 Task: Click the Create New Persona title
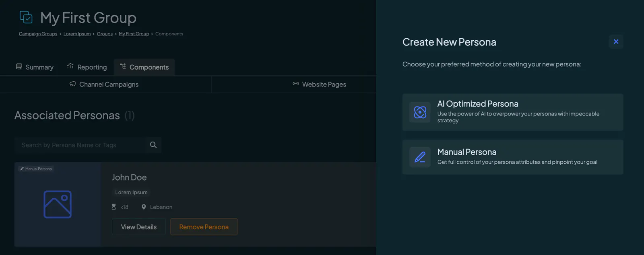449,42
